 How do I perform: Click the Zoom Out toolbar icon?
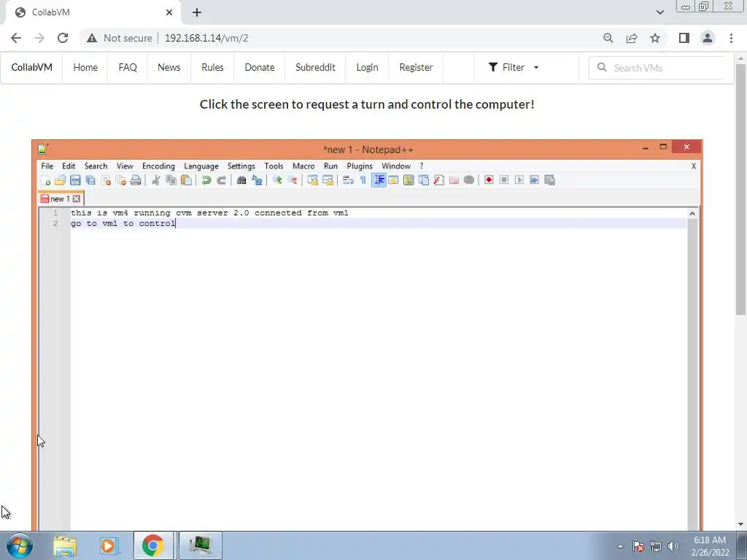click(x=292, y=180)
